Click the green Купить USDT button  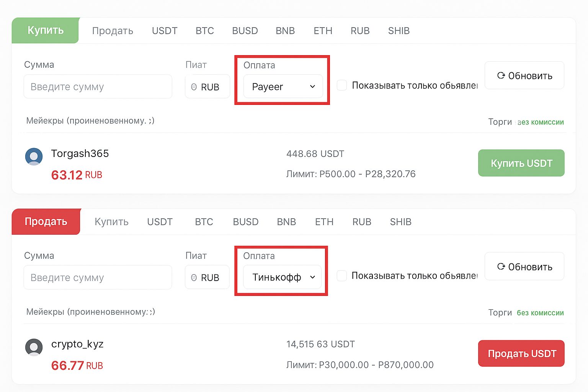tap(521, 163)
